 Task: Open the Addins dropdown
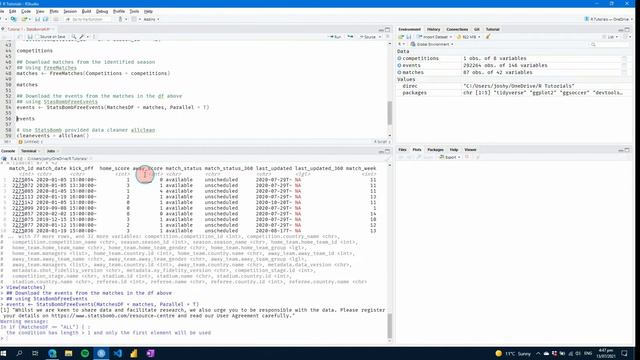click(x=151, y=19)
